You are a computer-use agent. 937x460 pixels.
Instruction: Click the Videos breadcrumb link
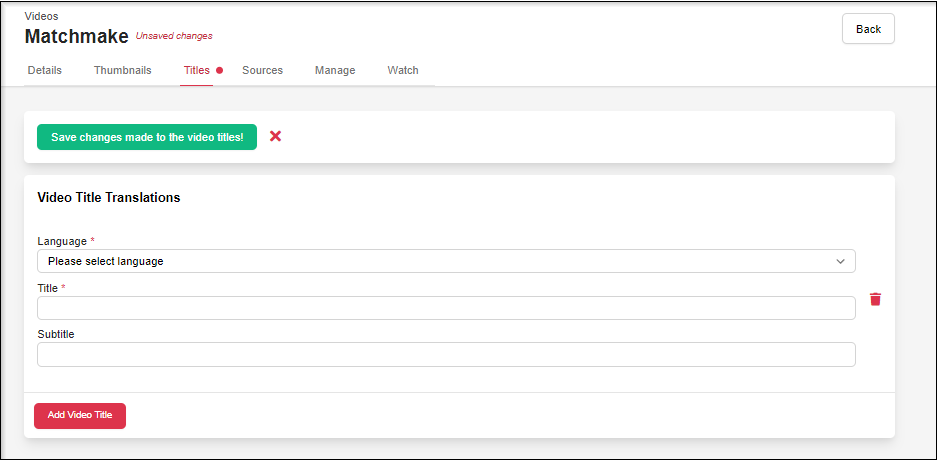tap(41, 17)
